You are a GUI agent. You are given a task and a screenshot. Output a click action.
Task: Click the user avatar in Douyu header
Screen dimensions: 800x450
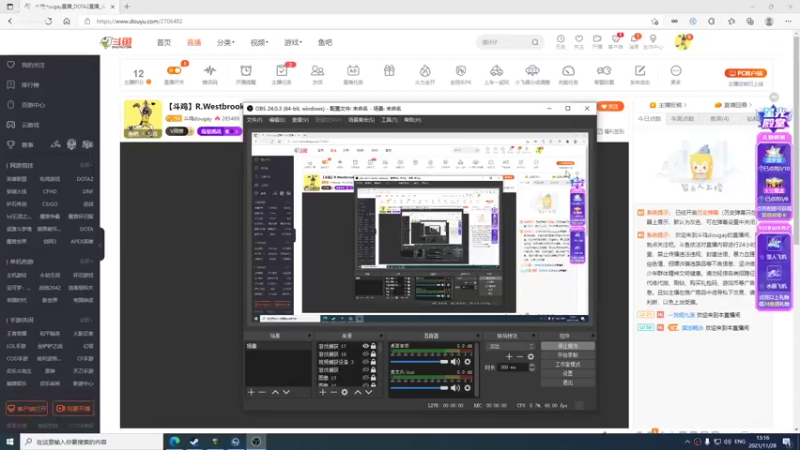(x=682, y=42)
